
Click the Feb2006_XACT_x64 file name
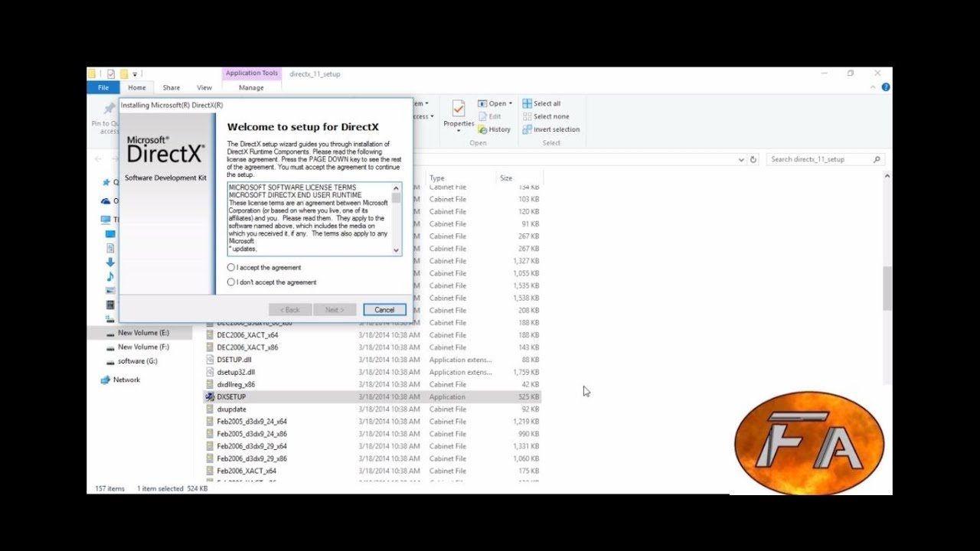(x=247, y=471)
